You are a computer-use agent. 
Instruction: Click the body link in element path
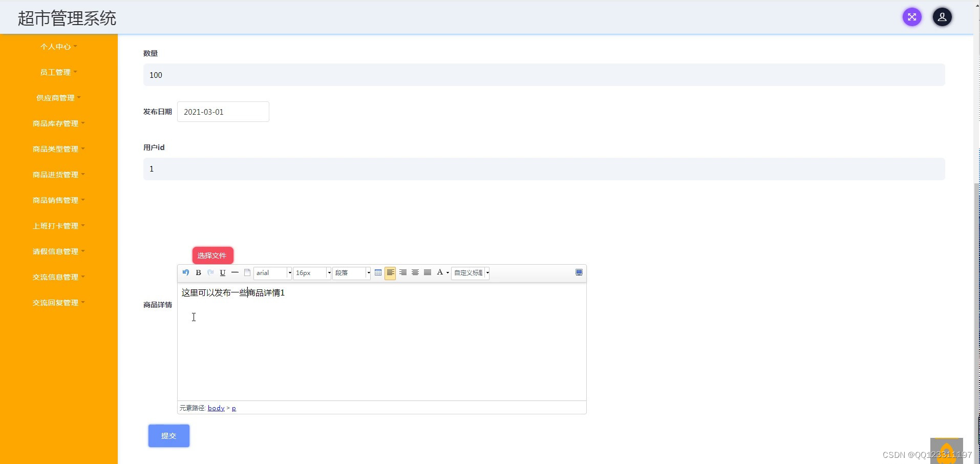click(216, 408)
